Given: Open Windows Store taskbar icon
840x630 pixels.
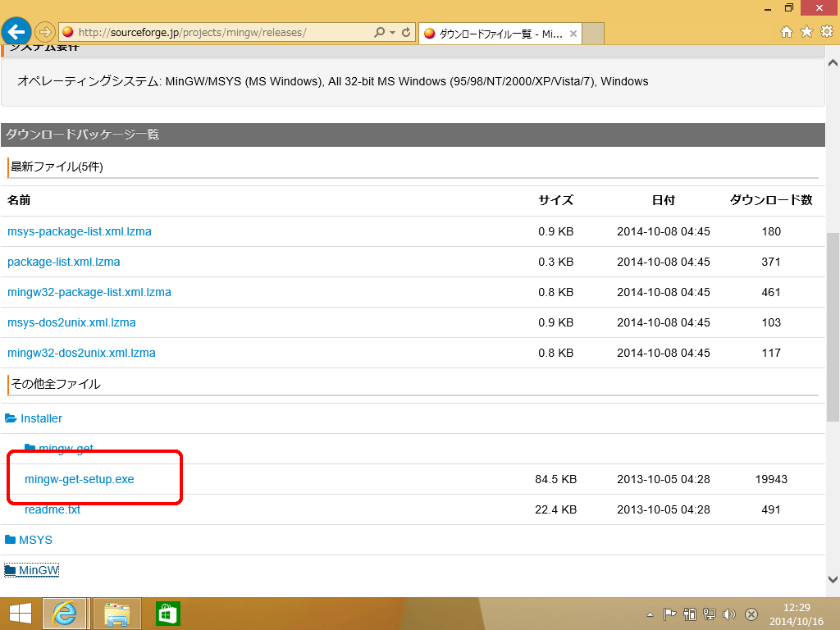Looking at the screenshot, I should point(167,614).
